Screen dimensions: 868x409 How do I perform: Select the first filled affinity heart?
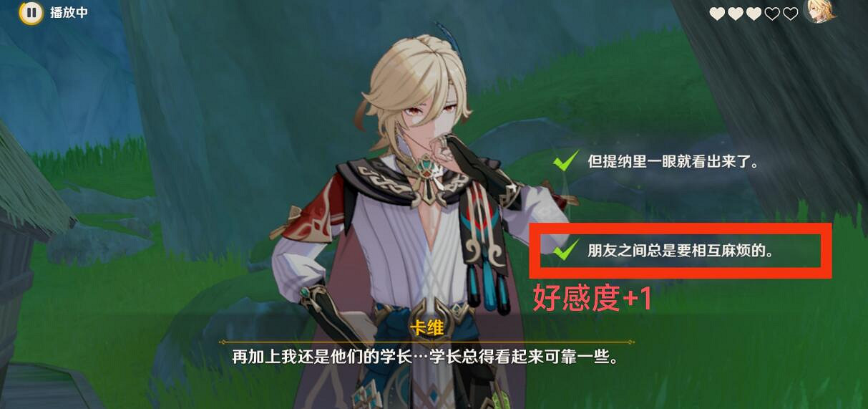coord(717,14)
